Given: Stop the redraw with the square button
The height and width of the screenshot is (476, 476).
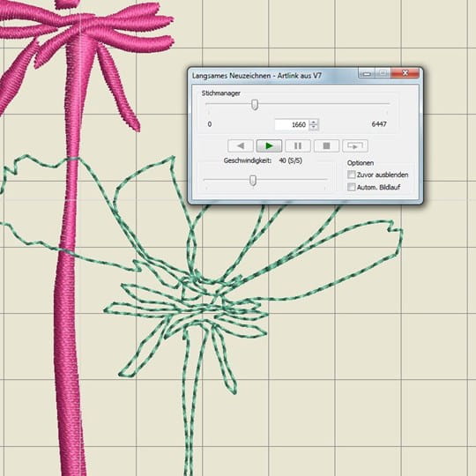Looking at the screenshot, I should (326, 146).
